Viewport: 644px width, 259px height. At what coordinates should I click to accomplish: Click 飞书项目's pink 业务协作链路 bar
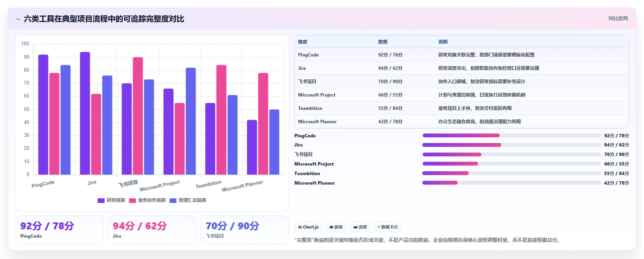pyautogui.click(x=138, y=116)
